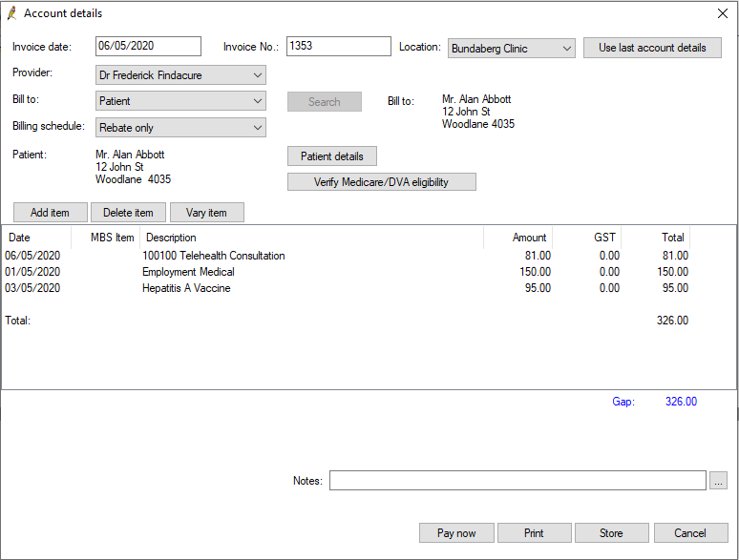Click Delete item button
The height and width of the screenshot is (560, 739).
coord(128,213)
